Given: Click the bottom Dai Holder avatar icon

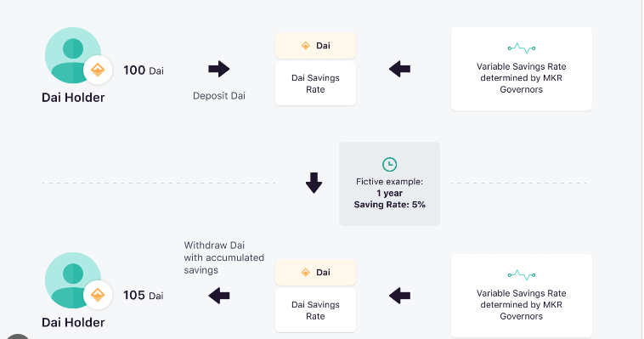Looking at the screenshot, I should 73,280.
